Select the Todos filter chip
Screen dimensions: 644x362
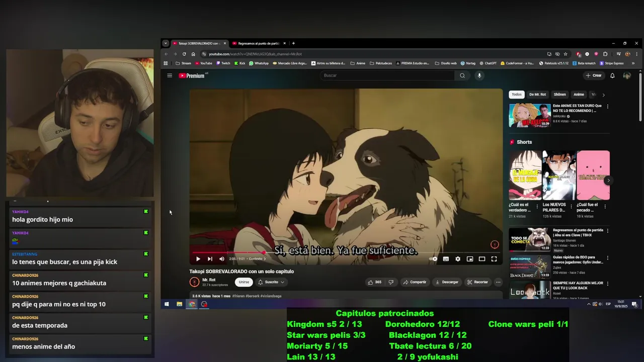[517, 95]
